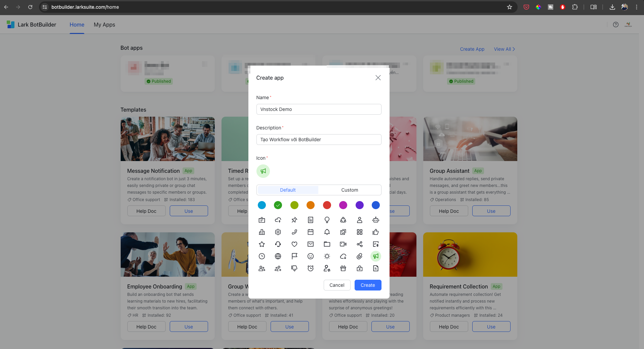Screen dimensions: 644x349
Task: Choose the notification bell icon
Action: (327, 232)
